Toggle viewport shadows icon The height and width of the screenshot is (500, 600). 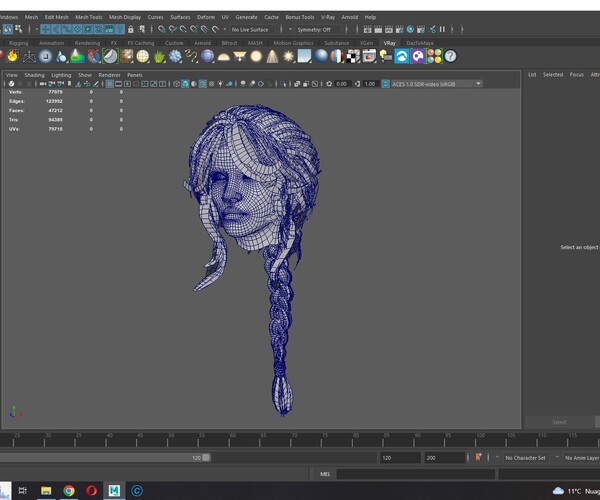click(229, 84)
